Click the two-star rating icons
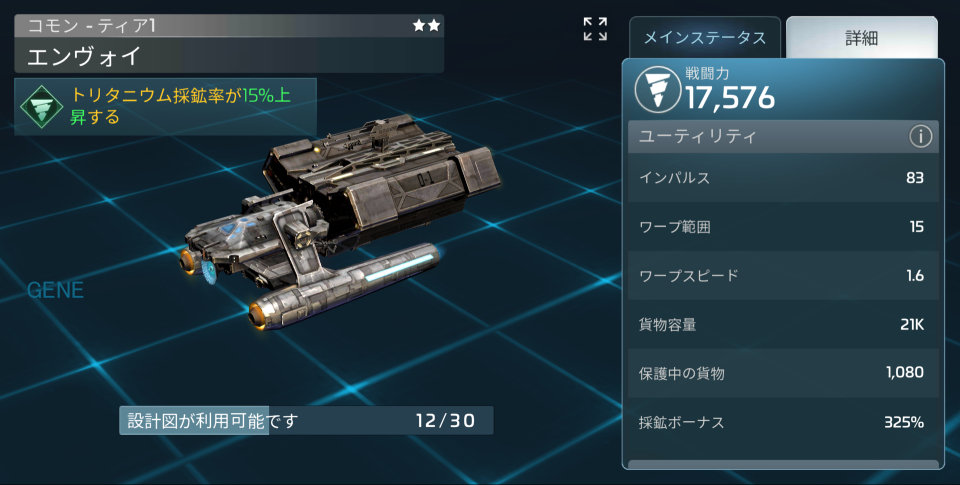 tap(426, 26)
